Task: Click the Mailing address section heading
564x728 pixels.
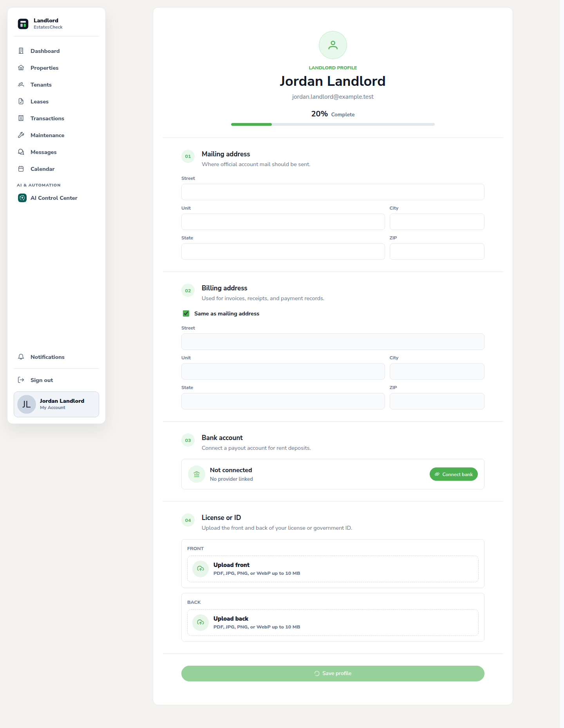Action: pos(226,154)
